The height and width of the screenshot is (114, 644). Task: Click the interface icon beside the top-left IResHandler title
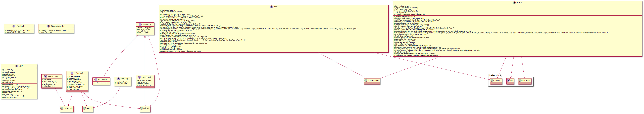[14, 26]
